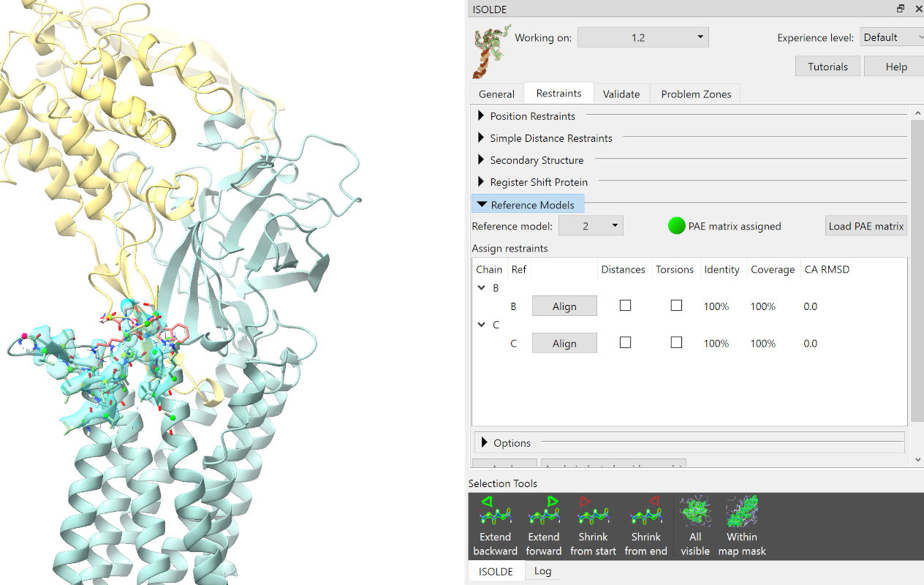Image resolution: width=924 pixels, height=585 pixels.
Task: Click the Torsions column header
Action: pyautogui.click(x=675, y=269)
